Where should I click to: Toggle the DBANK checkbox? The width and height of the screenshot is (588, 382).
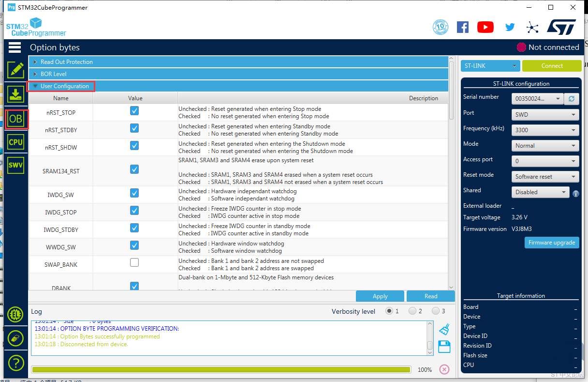click(x=134, y=286)
